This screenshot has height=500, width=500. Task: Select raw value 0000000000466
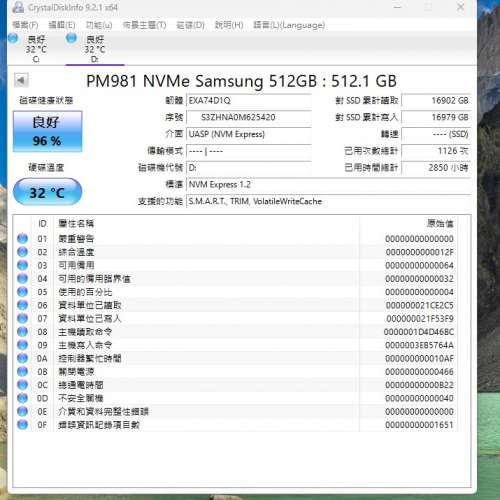419,372
